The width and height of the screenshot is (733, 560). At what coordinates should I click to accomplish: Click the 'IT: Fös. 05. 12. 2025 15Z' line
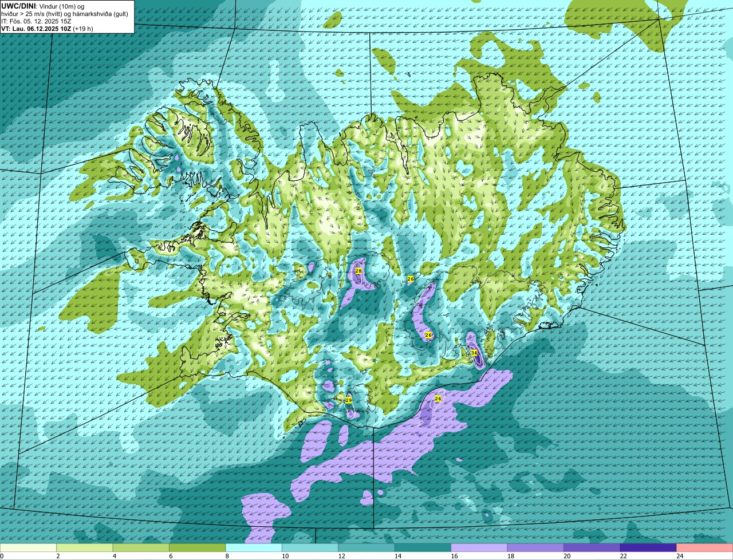point(36,21)
